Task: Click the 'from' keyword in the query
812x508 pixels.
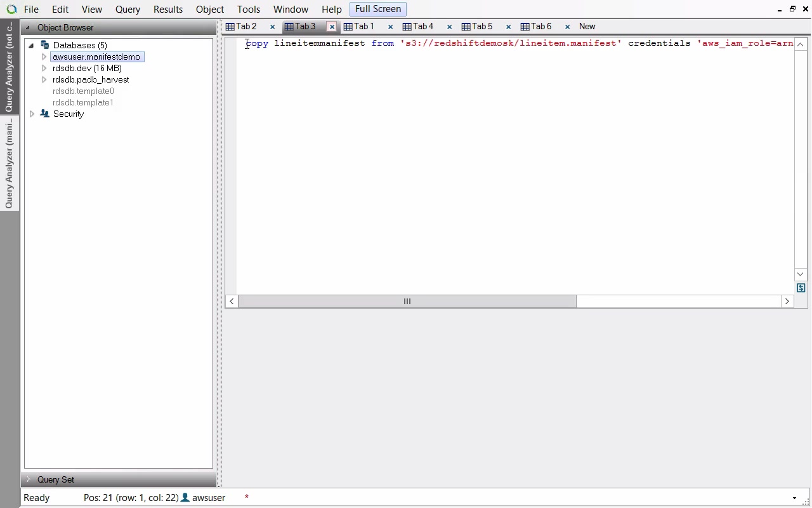Action: pos(383,43)
